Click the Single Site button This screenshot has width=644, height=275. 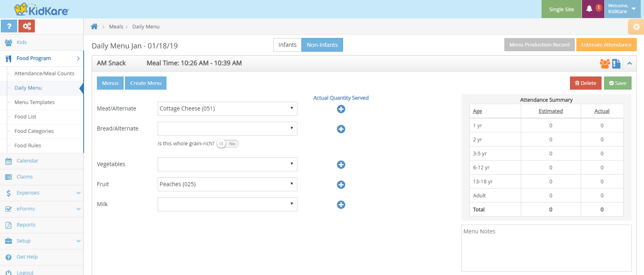(x=561, y=9)
